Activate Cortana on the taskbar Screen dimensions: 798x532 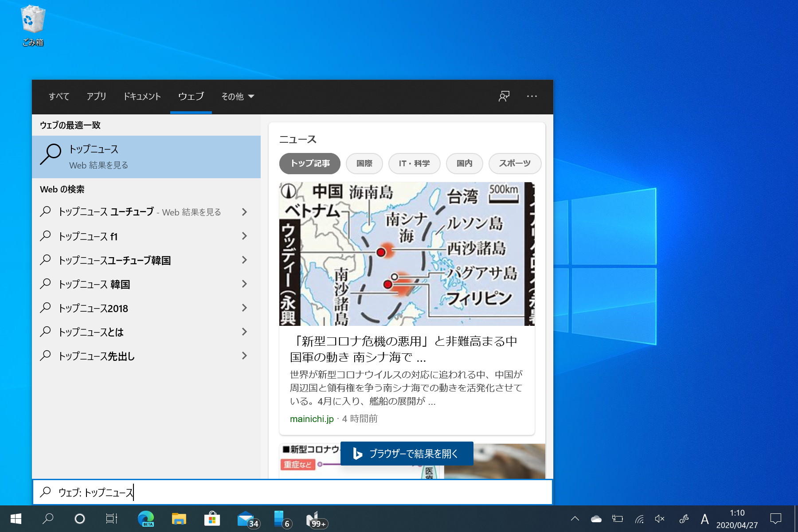(80, 519)
